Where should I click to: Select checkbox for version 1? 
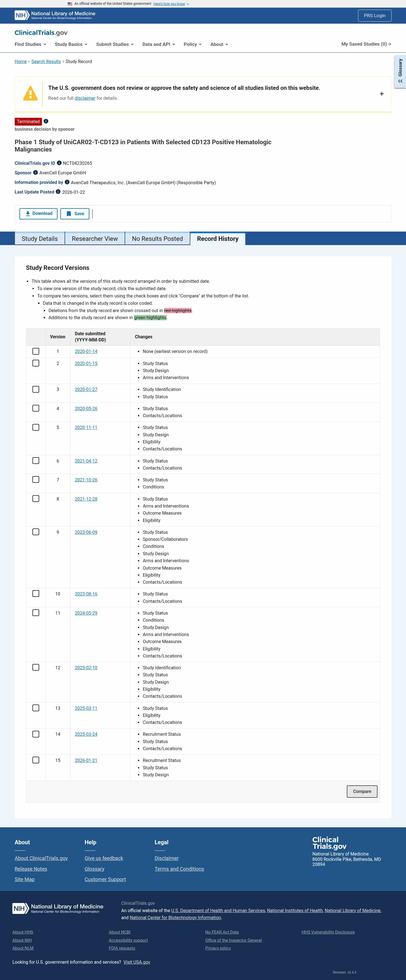click(36, 351)
